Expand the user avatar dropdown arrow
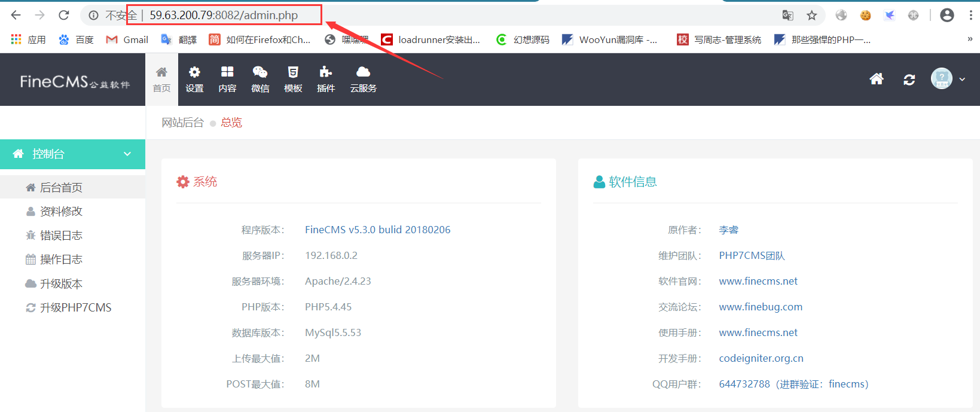The width and height of the screenshot is (980, 412). point(962,79)
